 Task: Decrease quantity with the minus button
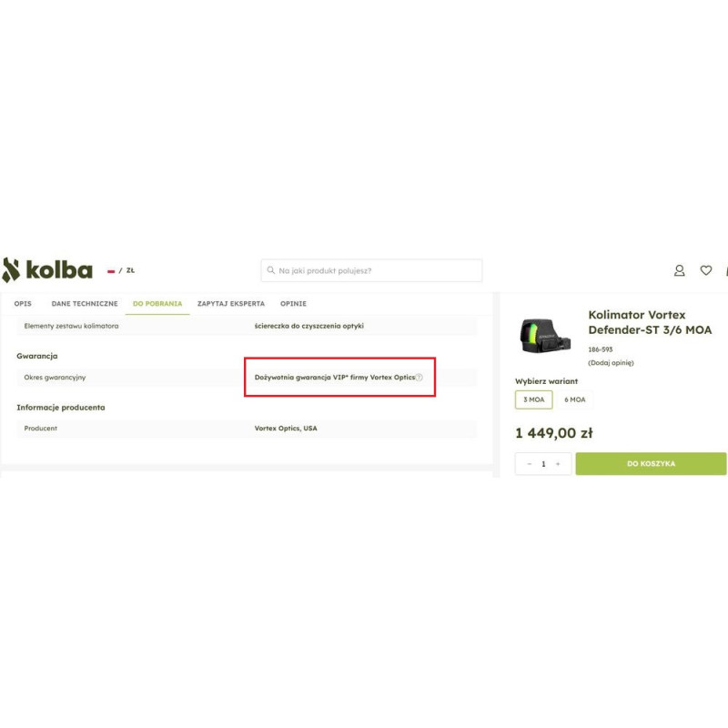pos(530,464)
